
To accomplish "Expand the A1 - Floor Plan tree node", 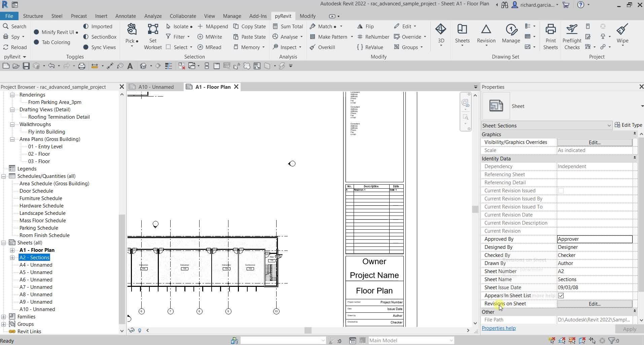I will 12,250.
